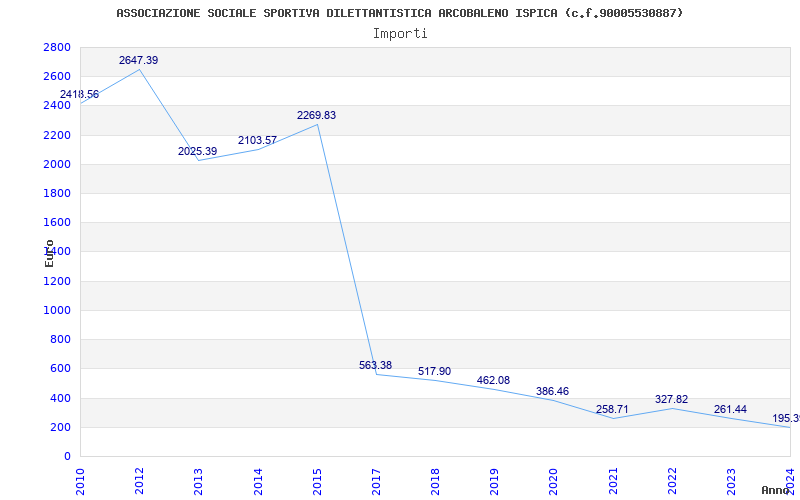
Task: Click the Anno axis label
Action: (x=775, y=490)
